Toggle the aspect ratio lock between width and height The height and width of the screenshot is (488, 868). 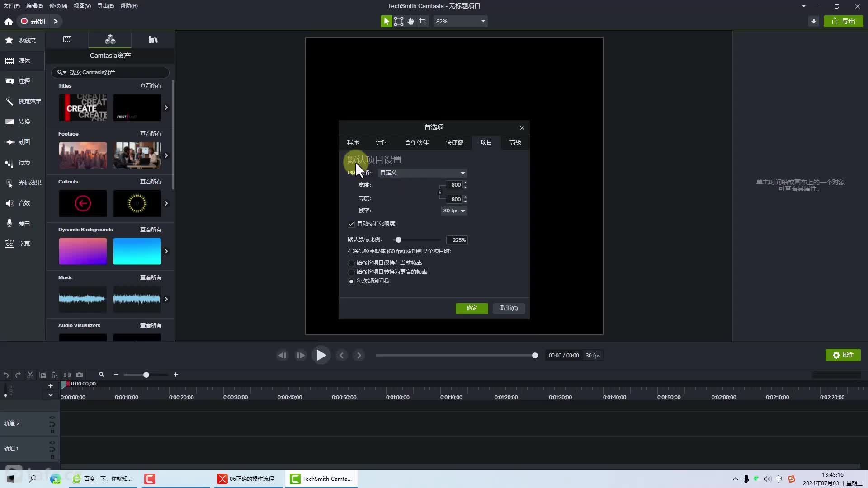tap(440, 192)
